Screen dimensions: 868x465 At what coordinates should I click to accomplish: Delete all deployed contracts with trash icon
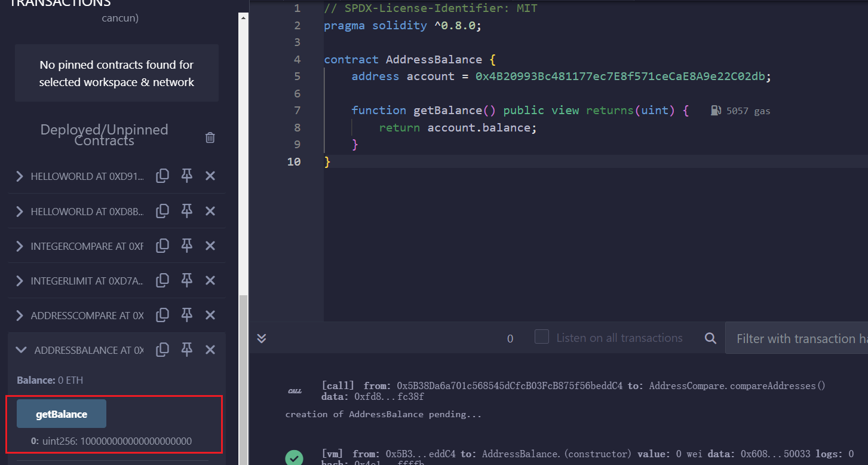point(210,137)
